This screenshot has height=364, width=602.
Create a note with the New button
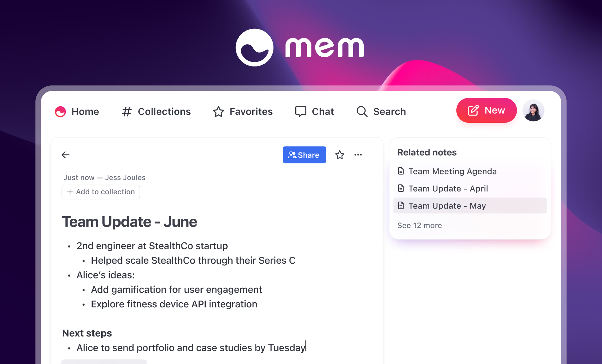tap(486, 110)
